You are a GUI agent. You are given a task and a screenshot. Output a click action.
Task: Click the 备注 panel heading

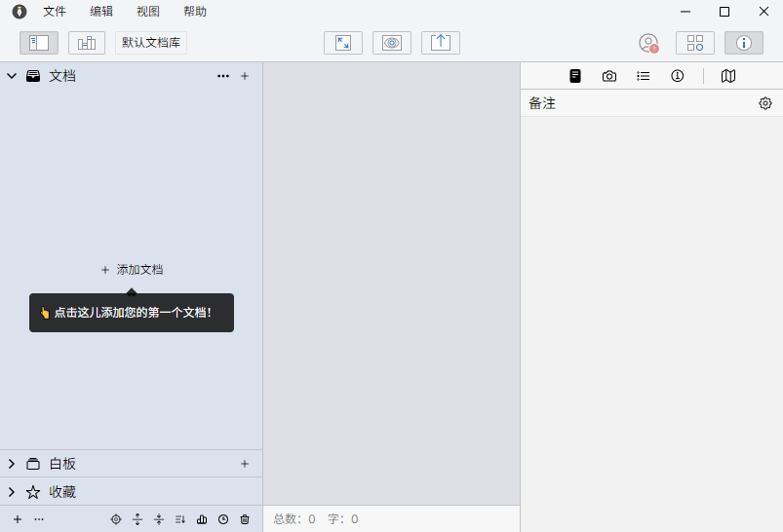(x=542, y=103)
